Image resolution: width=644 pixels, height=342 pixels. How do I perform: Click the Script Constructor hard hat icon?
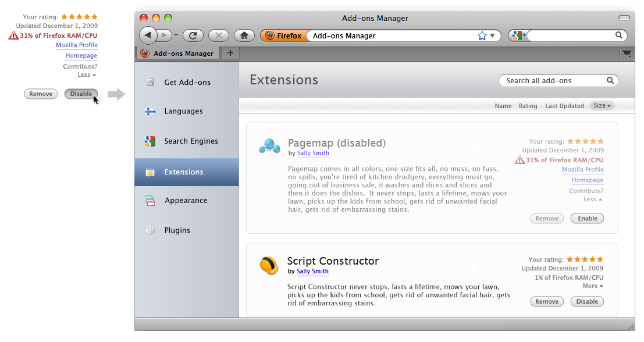click(x=269, y=265)
